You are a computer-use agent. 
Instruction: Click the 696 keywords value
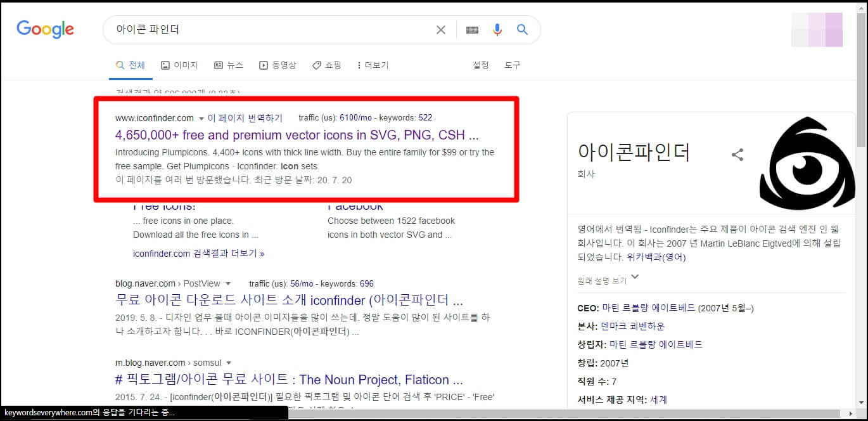pos(366,283)
